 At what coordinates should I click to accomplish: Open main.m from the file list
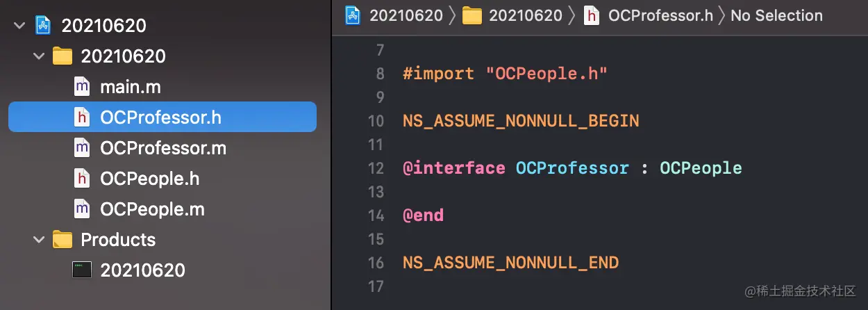click(131, 87)
